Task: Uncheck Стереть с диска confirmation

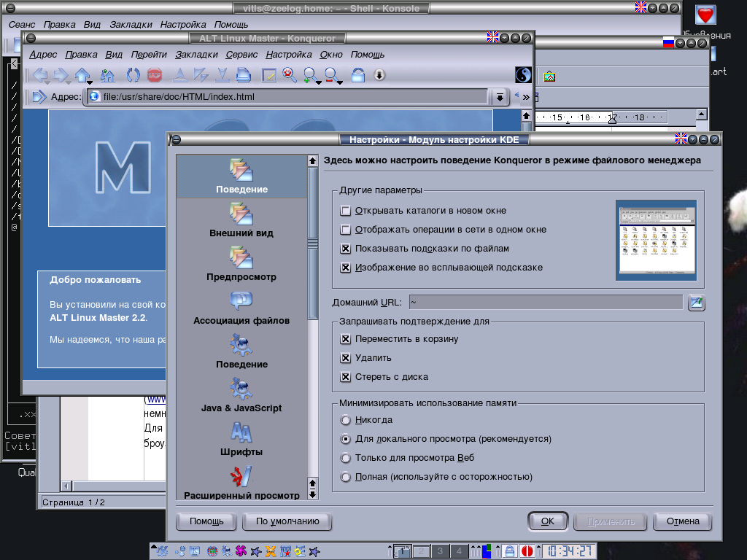Action: pos(345,377)
